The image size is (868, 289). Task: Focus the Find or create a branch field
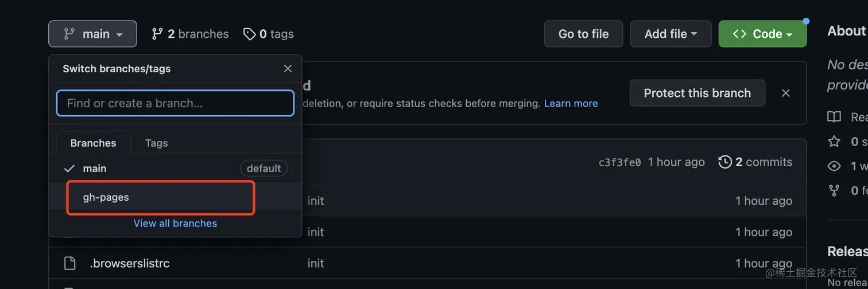pos(175,103)
